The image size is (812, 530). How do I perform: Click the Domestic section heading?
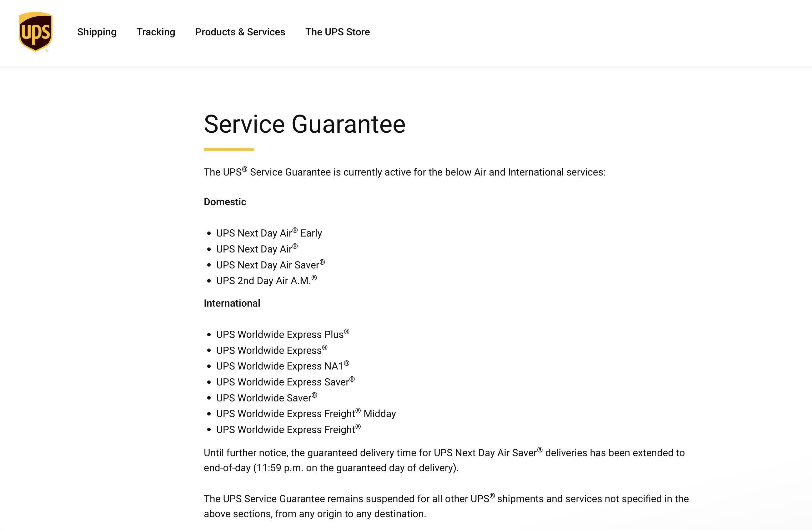[x=225, y=202]
